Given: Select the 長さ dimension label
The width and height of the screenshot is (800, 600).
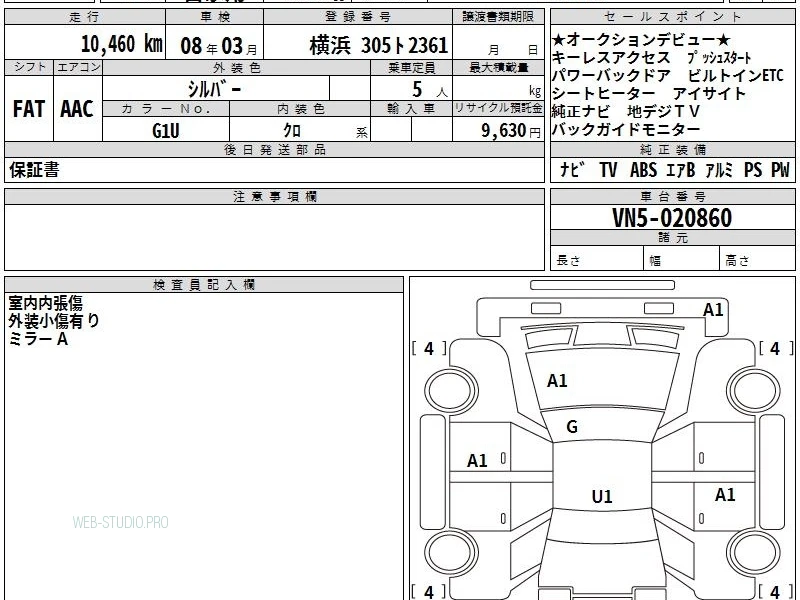Looking at the screenshot, I should (x=568, y=261).
